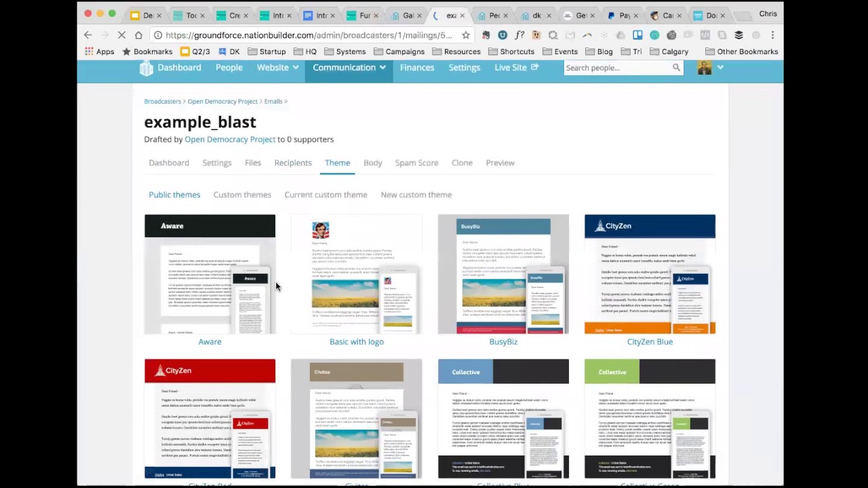Switch to the Recipients tab
Screen dimensions: 868x488
(x=293, y=163)
